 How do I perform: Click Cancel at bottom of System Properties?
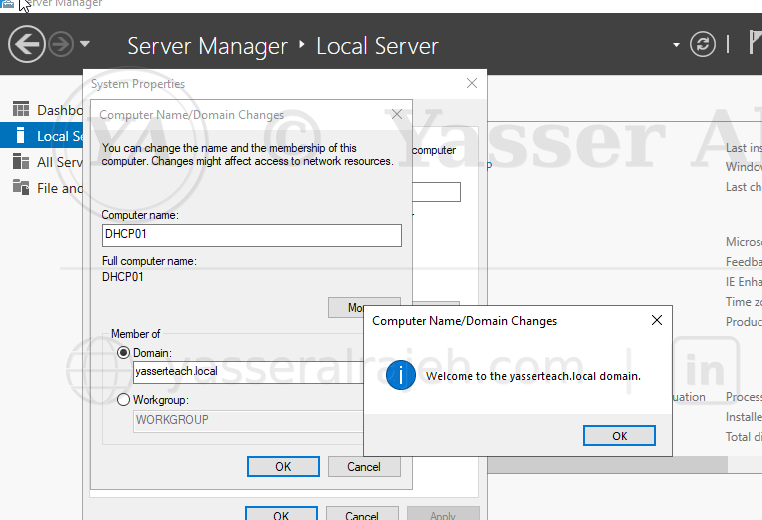coord(362,514)
